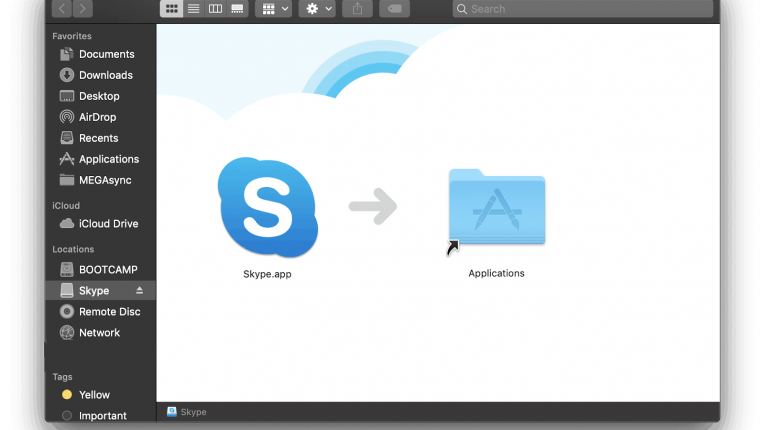Click the Remote Disc icon
The image size is (765, 430).
click(x=67, y=311)
